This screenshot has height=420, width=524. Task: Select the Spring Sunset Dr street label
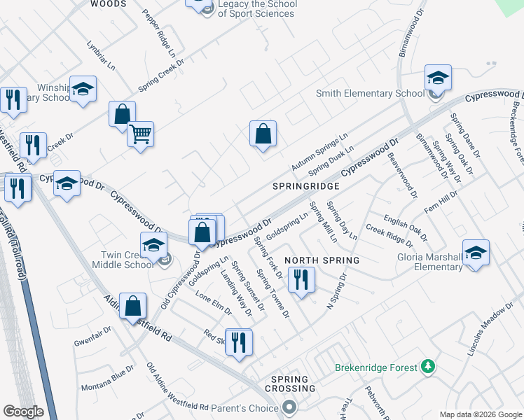(248, 286)
